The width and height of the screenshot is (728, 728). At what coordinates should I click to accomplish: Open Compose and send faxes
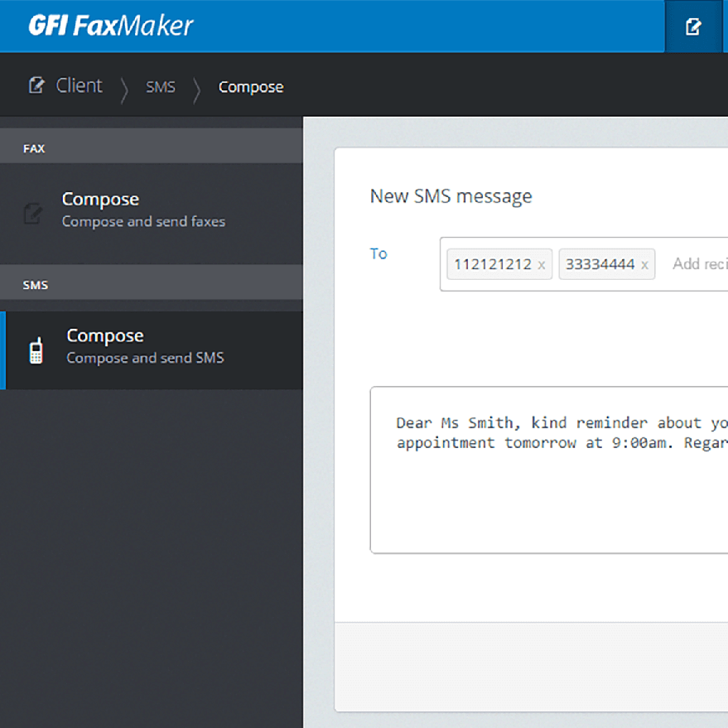click(x=143, y=209)
